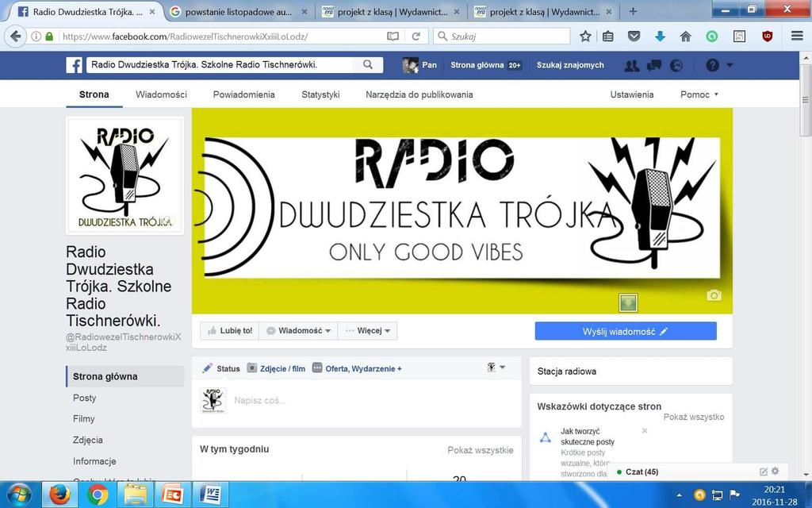The image size is (812, 508).
Task: Dismiss the Jak tworzyć skuteczne posty tip
Action: coord(645,431)
